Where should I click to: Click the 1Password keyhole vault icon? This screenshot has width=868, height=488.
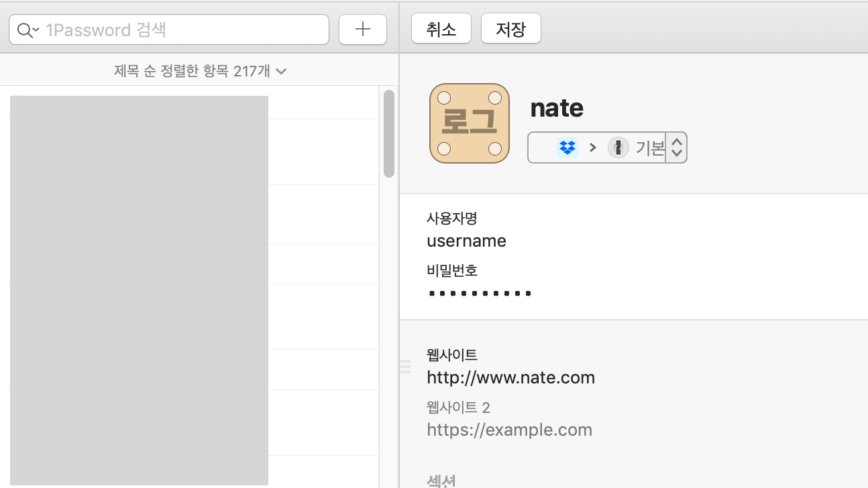(x=618, y=147)
